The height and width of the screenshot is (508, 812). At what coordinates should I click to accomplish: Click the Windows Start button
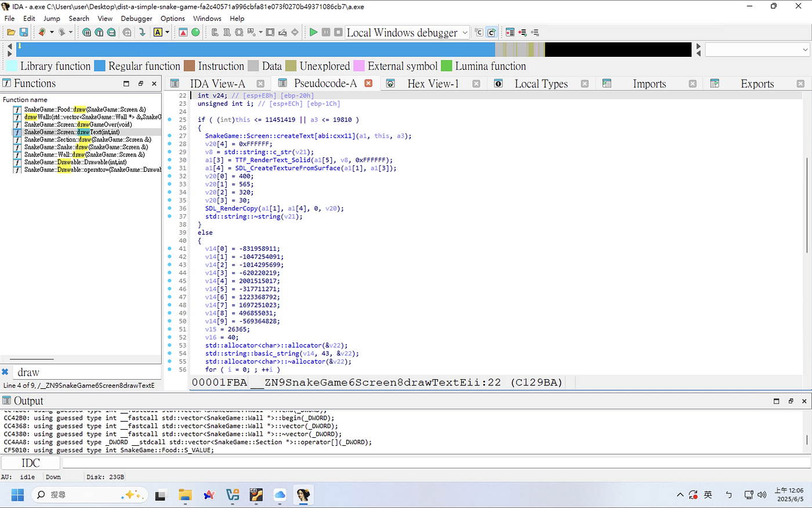tap(17, 495)
